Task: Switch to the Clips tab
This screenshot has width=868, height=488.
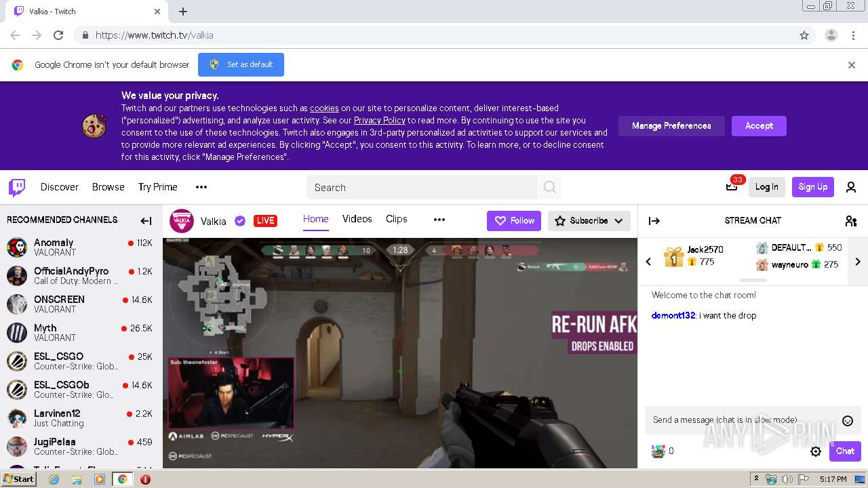Action: pos(397,219)
